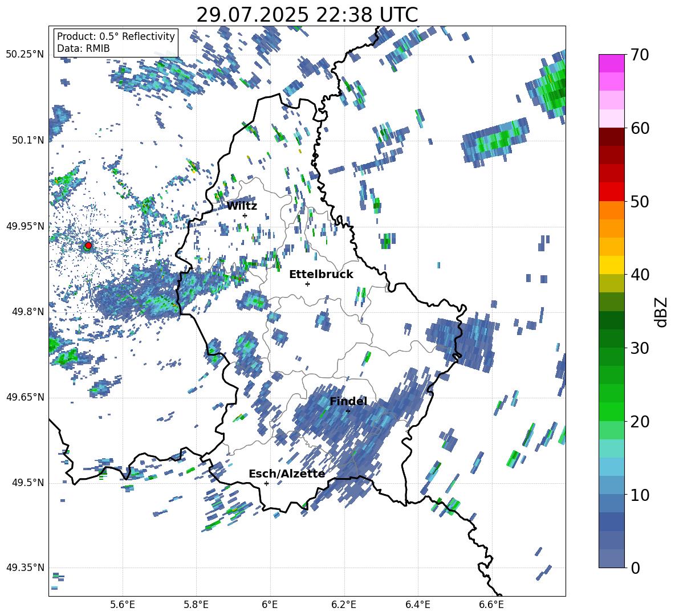Click the Wiltz city label
Viewport: 675px width, 616px height.
[242, 206]
